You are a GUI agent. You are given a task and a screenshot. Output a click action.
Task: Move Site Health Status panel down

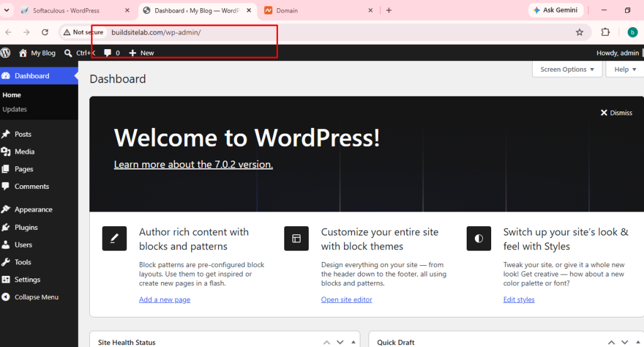(340, 343)
